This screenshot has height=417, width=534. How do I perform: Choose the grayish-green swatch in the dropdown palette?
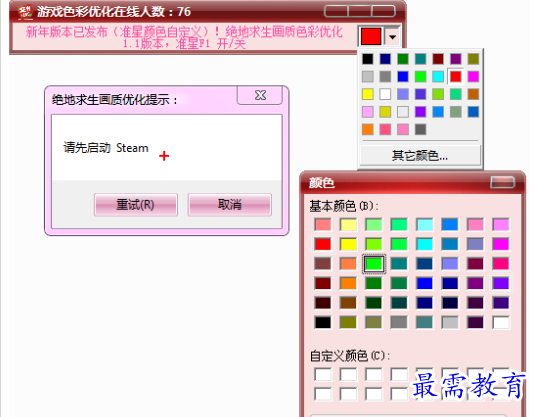(x=456, y=112)
